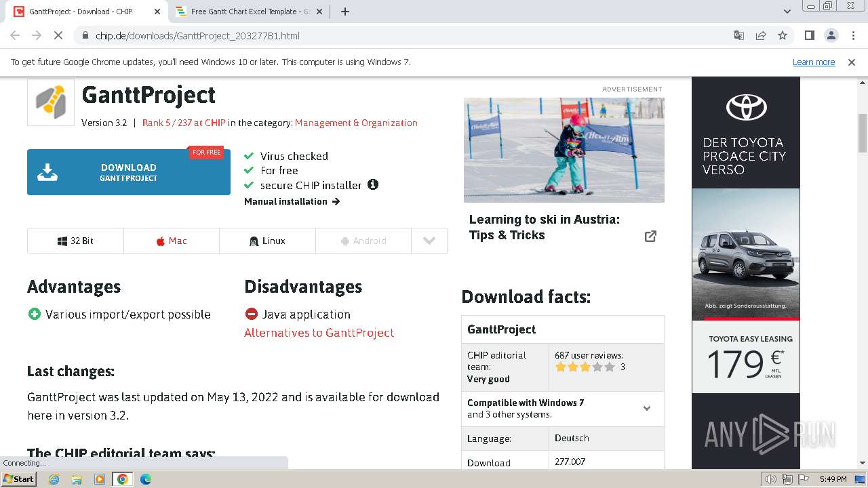
Task: Open the skiing in Austria ad image
Action: pyautogui.click(x=564, y=150)
